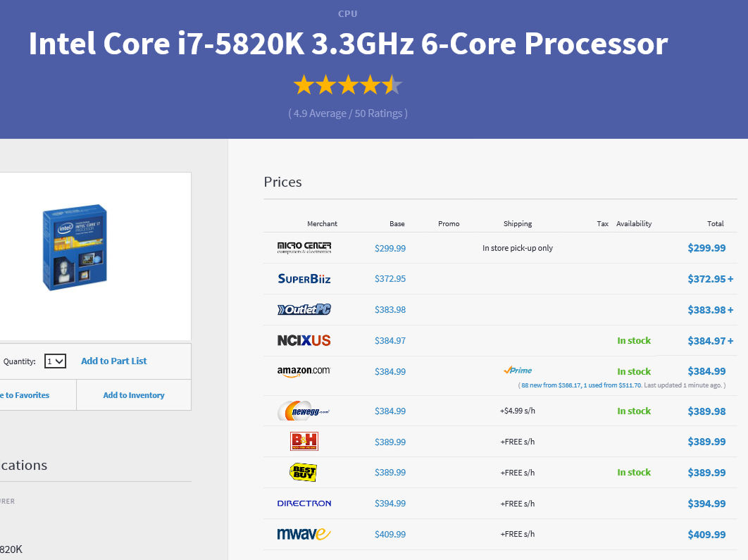
Task: Click Directron '+FREE s/h' shipping text
Action: [518, 504]
